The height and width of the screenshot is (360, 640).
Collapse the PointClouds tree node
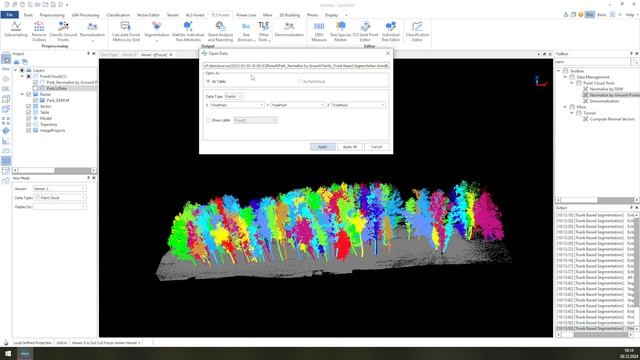click(x=22, y=76)
